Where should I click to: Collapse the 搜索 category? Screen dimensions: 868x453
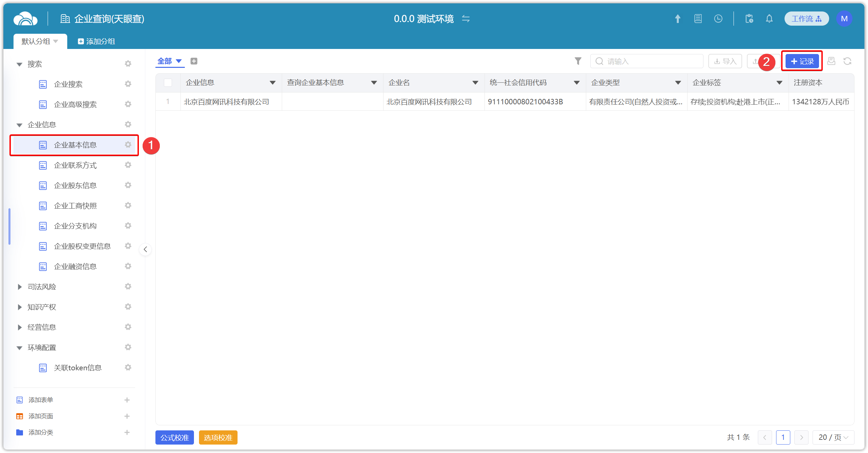(20, 64)
